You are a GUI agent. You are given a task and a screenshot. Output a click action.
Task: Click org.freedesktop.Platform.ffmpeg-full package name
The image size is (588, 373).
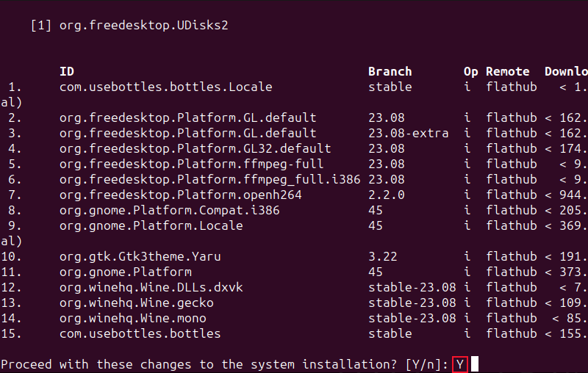[x=191, y=164]
